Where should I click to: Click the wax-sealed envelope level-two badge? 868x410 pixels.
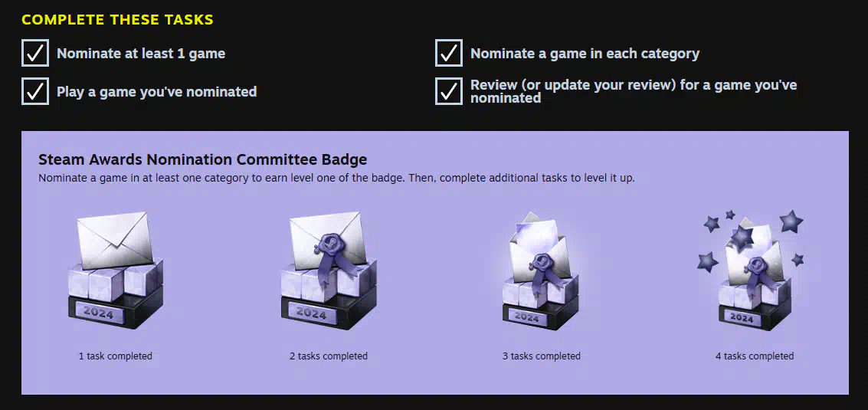point(329,271)
